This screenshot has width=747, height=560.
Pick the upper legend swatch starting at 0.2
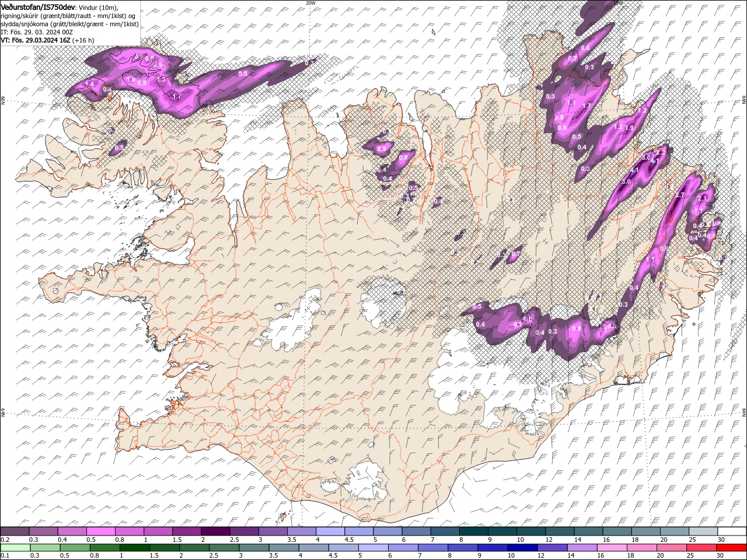(15, 531)
